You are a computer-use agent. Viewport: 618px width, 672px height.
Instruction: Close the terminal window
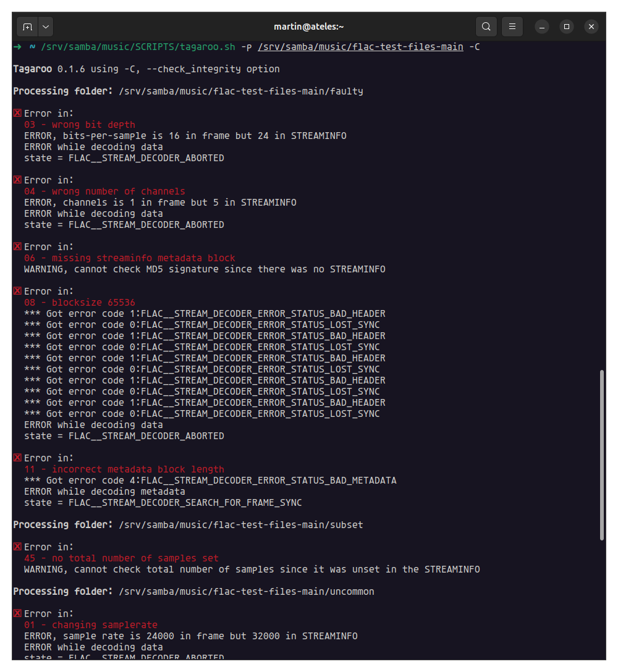pyautogui.click(x=591, y=27)
